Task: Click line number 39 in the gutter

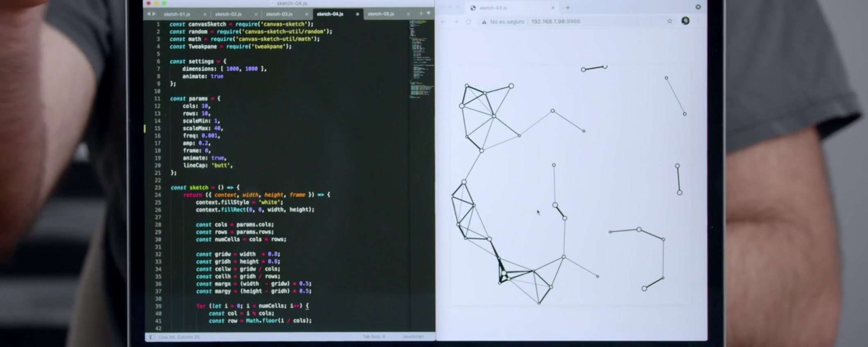Action: click(x=158, y=306)
